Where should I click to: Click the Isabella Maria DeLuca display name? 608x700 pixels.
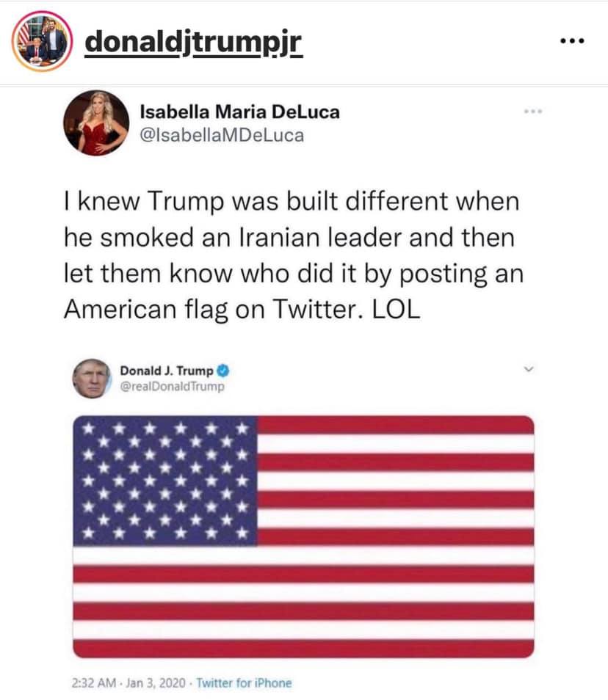click(239, 112)
